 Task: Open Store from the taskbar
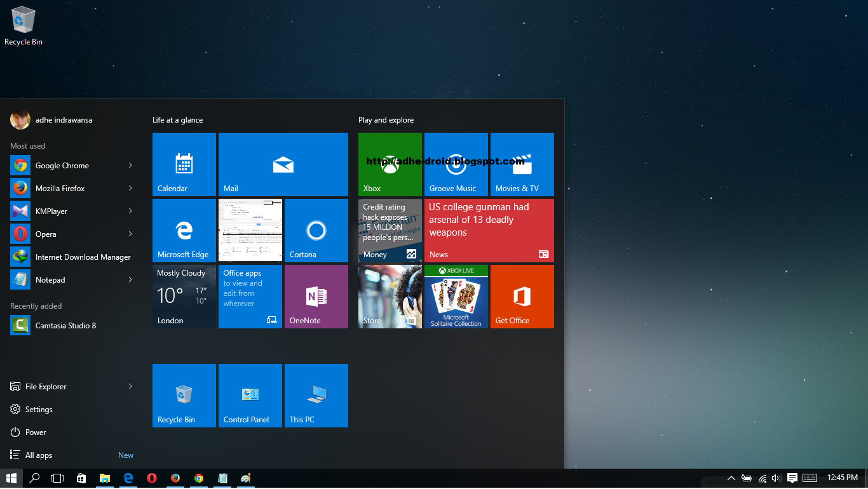pos(81,478)
